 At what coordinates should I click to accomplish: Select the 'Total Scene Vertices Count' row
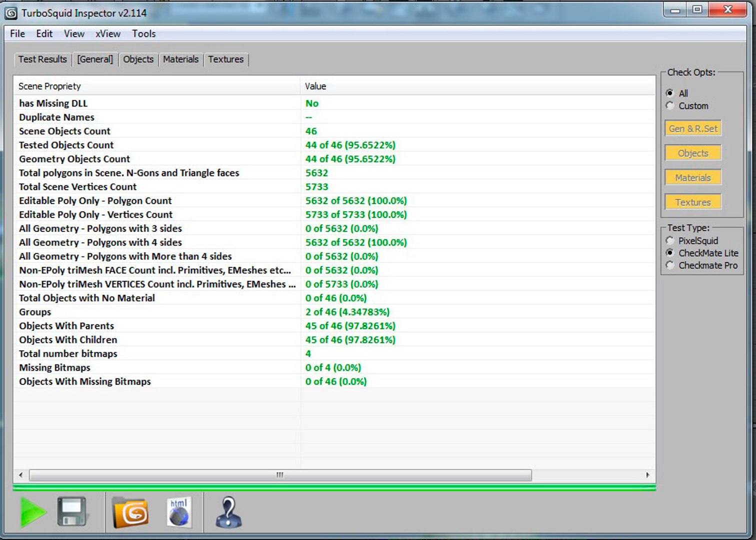334,186
